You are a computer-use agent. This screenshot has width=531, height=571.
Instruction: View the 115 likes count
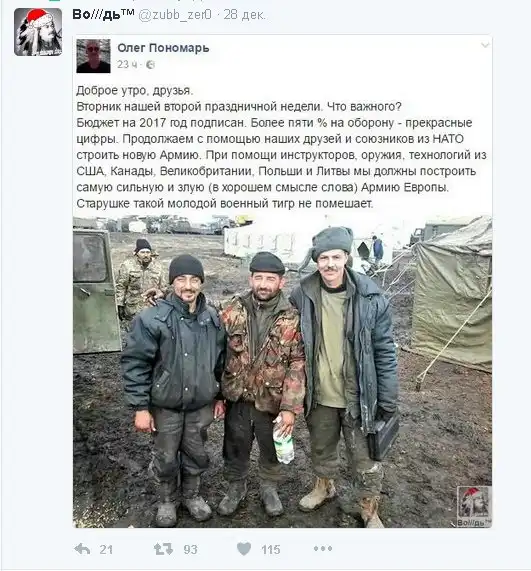[270, 549]
